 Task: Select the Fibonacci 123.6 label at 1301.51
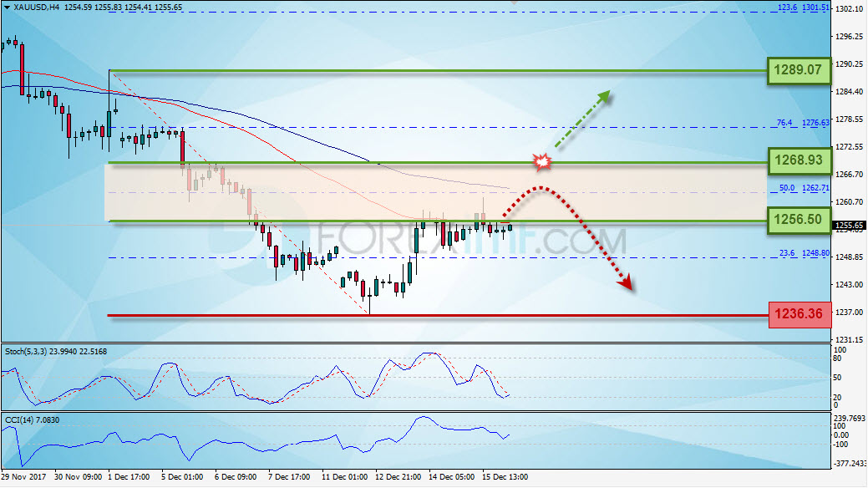point(803,8)
